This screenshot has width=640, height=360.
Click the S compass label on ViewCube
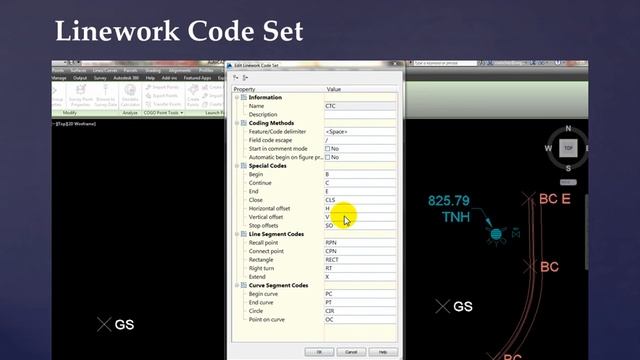point(568,168)
